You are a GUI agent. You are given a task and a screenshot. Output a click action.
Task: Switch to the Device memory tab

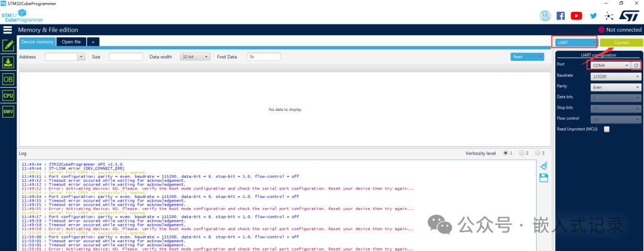pyautogui.click(x=38, y=42)
